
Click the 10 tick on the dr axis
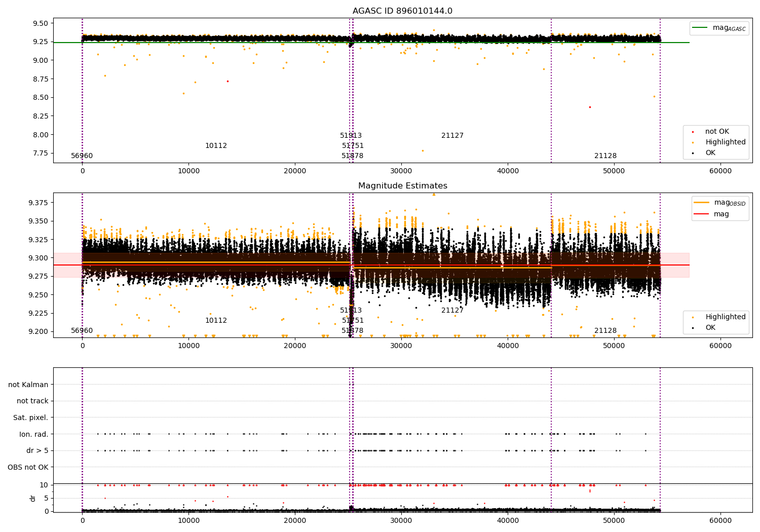pyautogui.click(x=44, y=485)
